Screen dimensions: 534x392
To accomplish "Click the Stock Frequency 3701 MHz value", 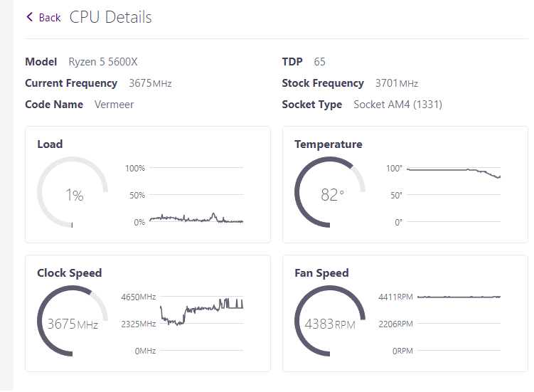I will tap(396, 83).
